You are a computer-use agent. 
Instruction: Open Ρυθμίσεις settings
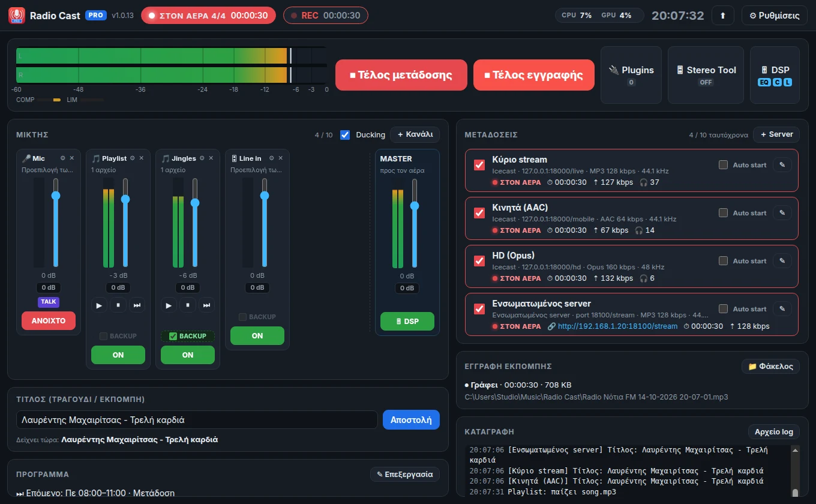[775, 16]
